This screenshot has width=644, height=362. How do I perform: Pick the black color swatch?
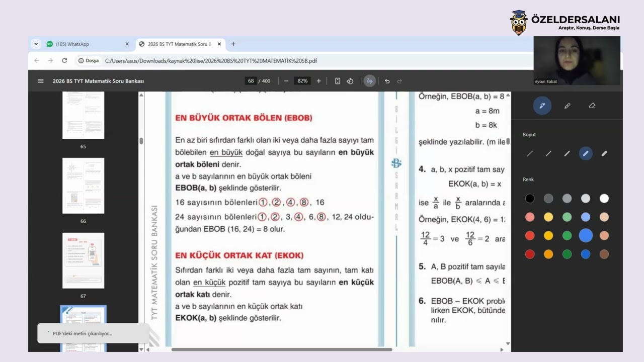[x=530, y=199]
